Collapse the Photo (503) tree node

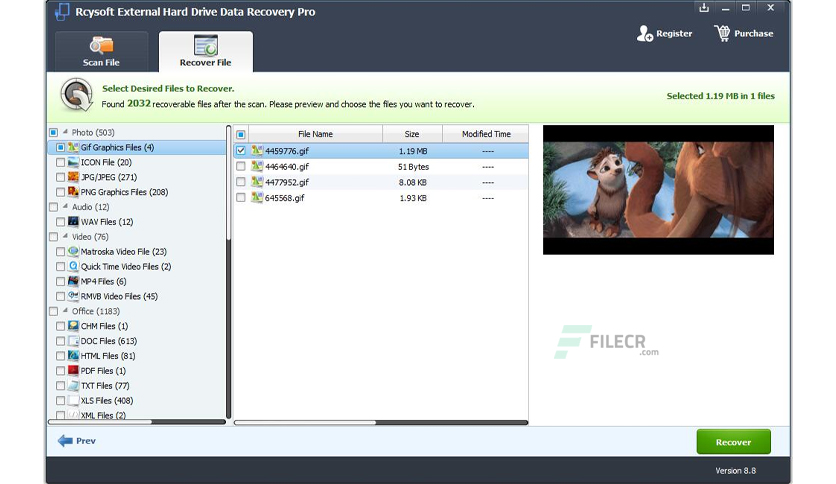pyautogui.click(x=65, y=132)
